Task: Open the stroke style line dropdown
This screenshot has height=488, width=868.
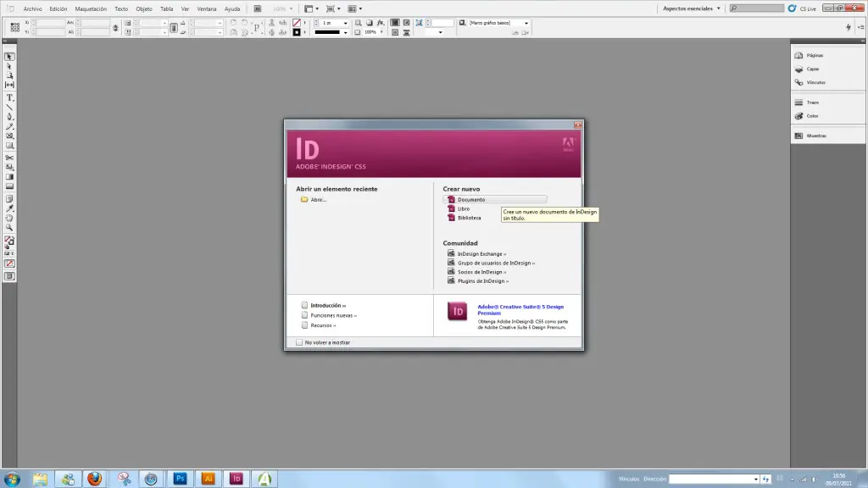Action: 346,33
